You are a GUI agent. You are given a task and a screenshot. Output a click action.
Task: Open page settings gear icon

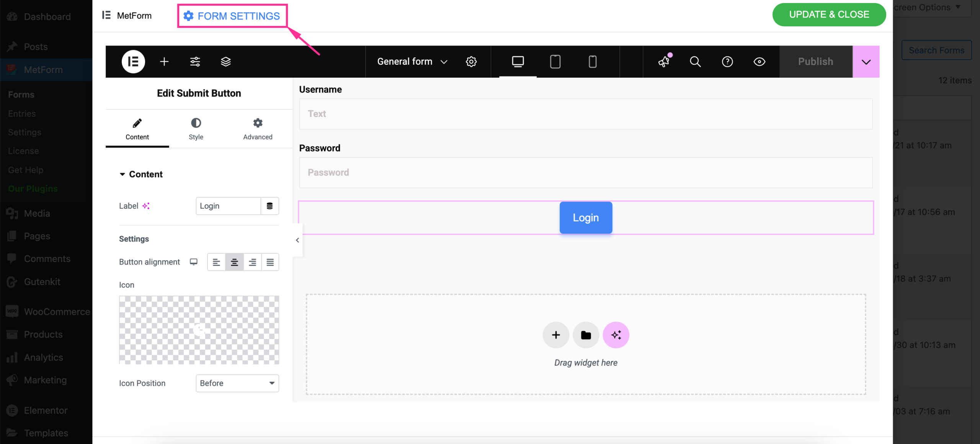pyautogui.click(x=471, y=62)
